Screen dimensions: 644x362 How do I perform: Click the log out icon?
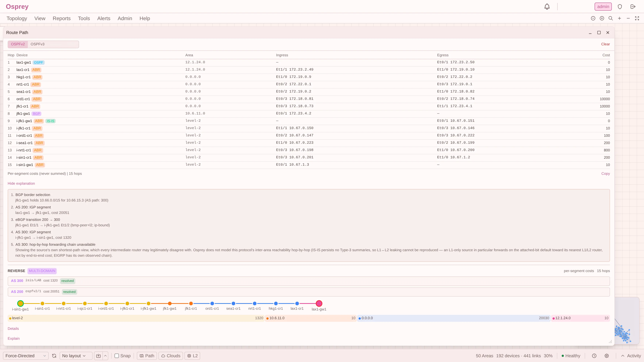click(633, 7)
